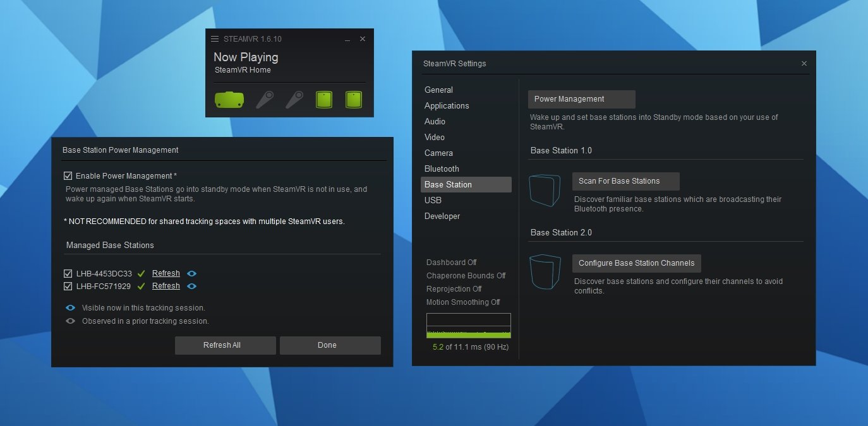The height and width of the screenshot is (426, 868).
Task: Click Scan For Base Stations
Action: click(626, 181)
